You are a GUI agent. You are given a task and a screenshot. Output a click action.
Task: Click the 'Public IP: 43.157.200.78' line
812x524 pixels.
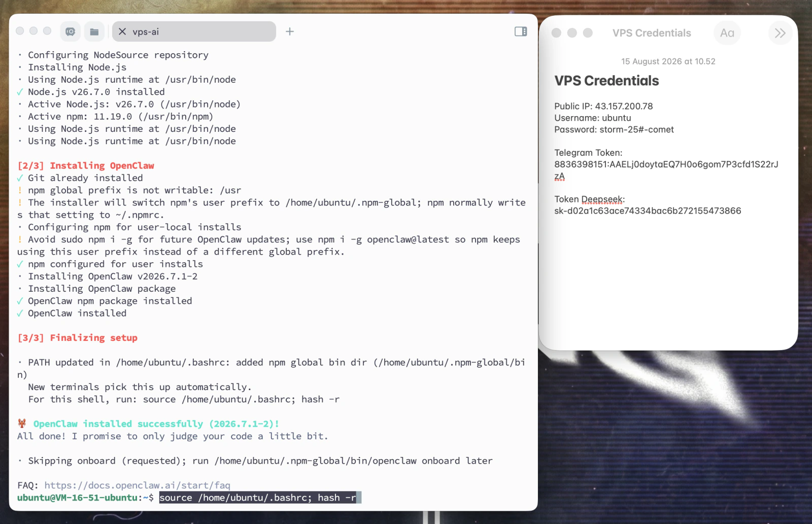tap(603, 106)
